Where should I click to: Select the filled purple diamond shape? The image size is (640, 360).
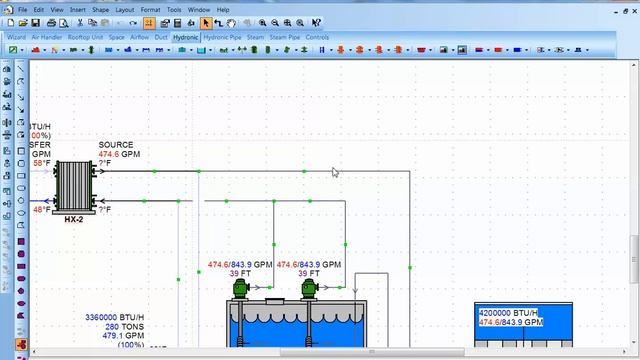click(x=21, y=291)
